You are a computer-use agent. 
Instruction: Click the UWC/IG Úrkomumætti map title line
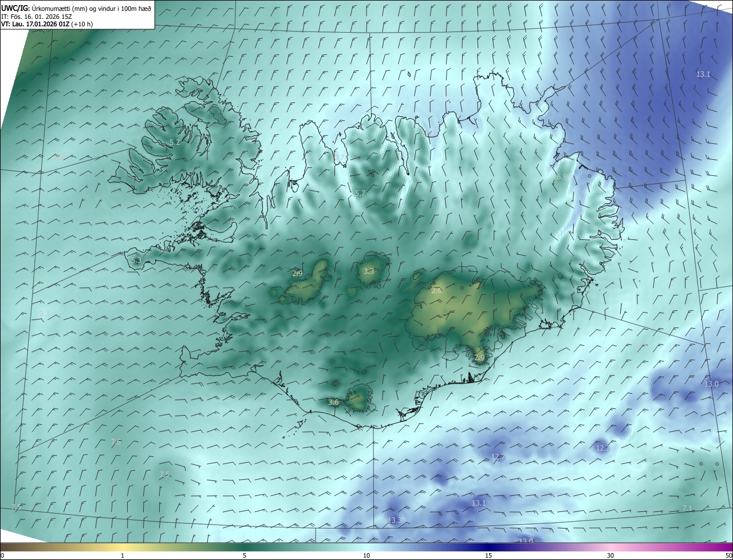[x=76, y=7]
